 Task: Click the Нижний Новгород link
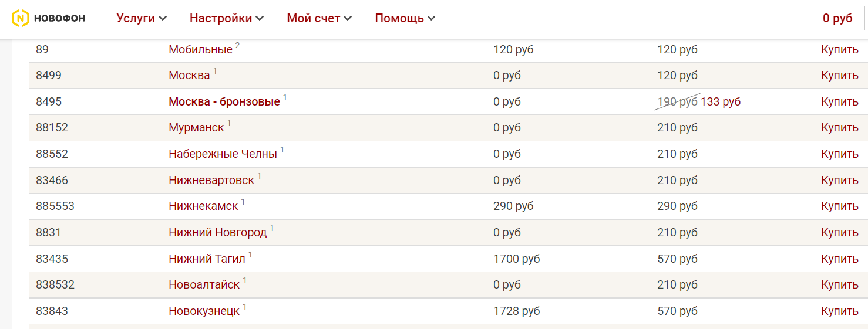click(217, 233)
